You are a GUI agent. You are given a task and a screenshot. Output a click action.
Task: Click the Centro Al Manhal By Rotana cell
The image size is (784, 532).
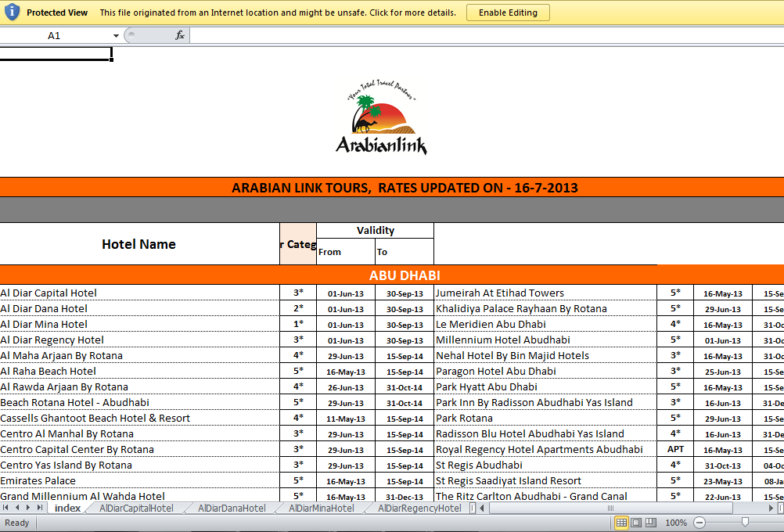coord(139,433)
